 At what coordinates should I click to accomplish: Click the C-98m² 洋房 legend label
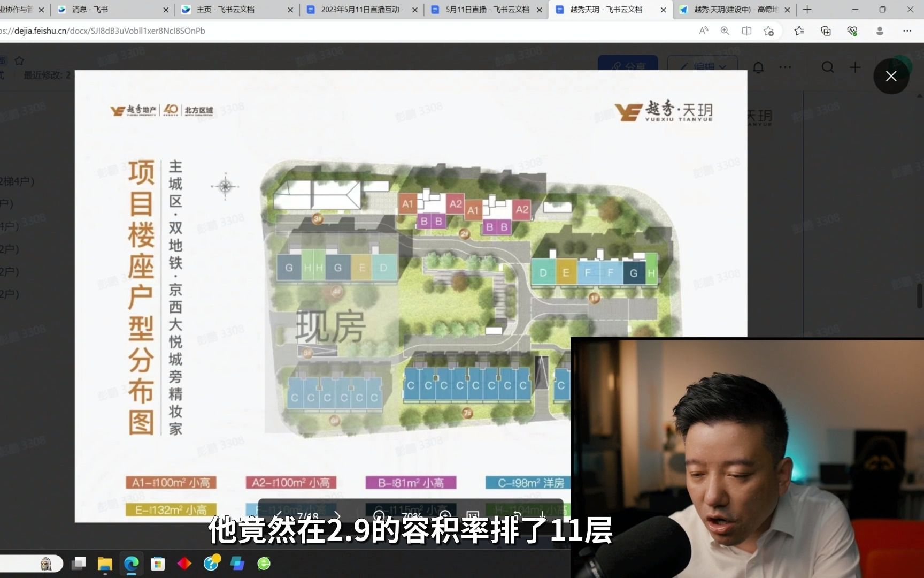pyautogui.click(x=528, y=483)
